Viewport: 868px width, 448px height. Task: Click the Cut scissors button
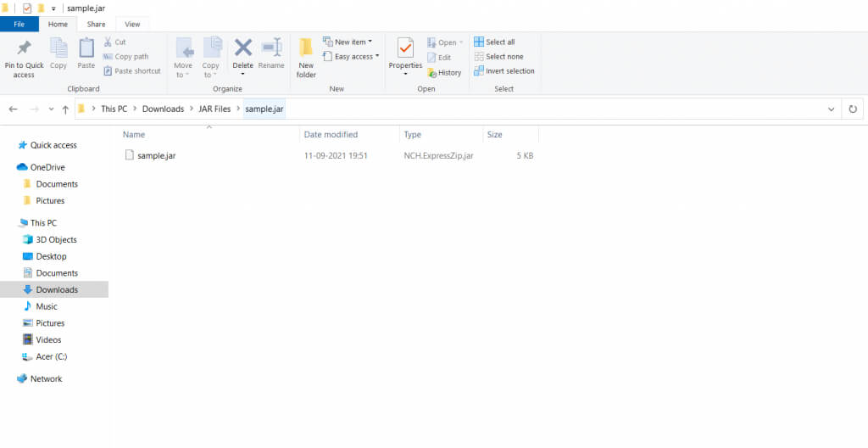tap(114, 42)
